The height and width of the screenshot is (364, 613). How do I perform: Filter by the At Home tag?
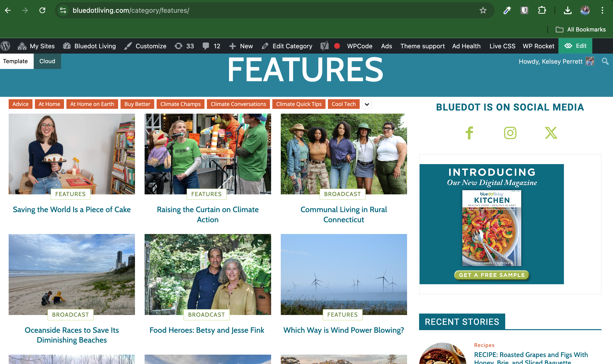[49, 104]
